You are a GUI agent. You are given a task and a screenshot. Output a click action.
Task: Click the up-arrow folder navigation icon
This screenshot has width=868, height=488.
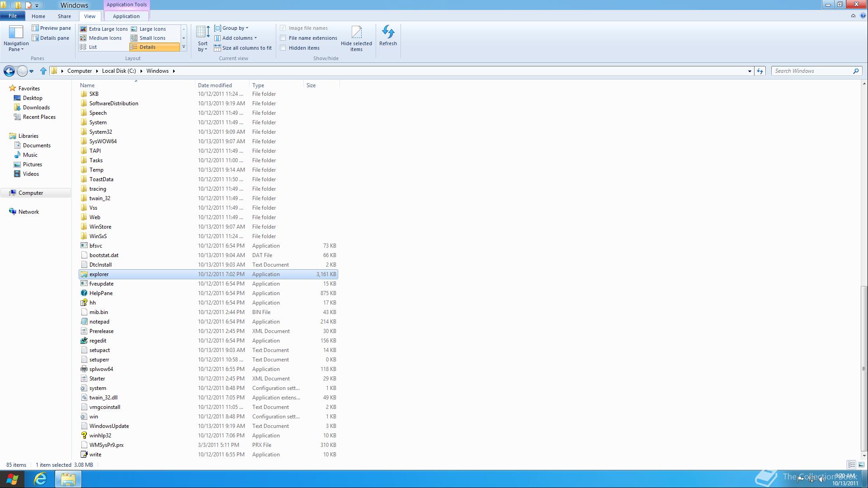coord(43,71)
